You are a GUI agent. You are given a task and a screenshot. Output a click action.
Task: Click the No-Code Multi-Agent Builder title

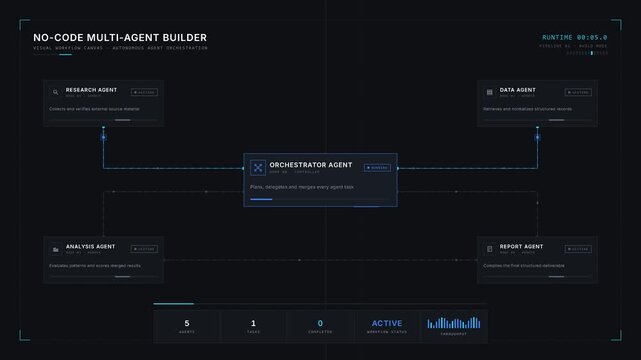pyautogui.click(x=120, y=38)
